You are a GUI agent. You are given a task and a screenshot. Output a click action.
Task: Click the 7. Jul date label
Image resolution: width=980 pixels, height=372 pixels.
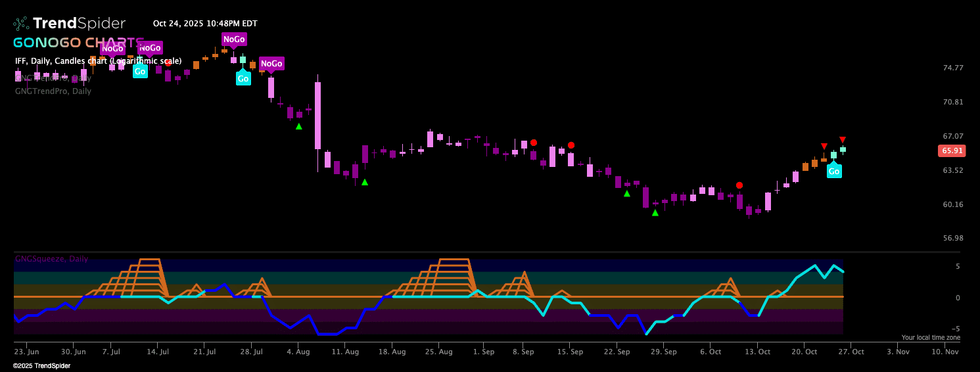[x=111, y=352]
